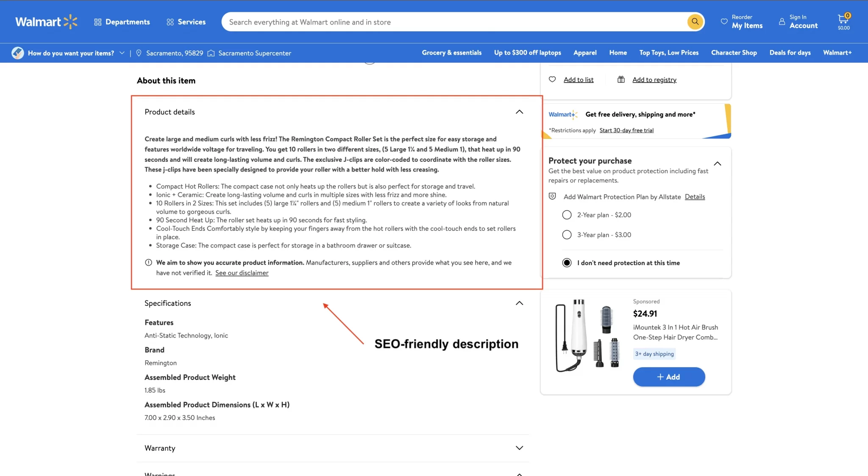Collapse the Product details section

tap(519, 112)
